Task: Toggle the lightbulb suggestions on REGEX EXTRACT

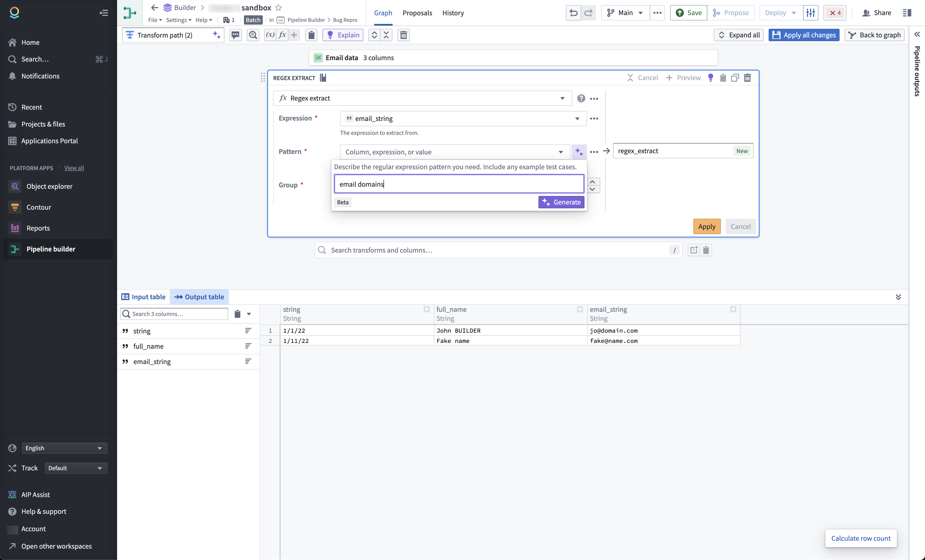Action: (710, 78)
